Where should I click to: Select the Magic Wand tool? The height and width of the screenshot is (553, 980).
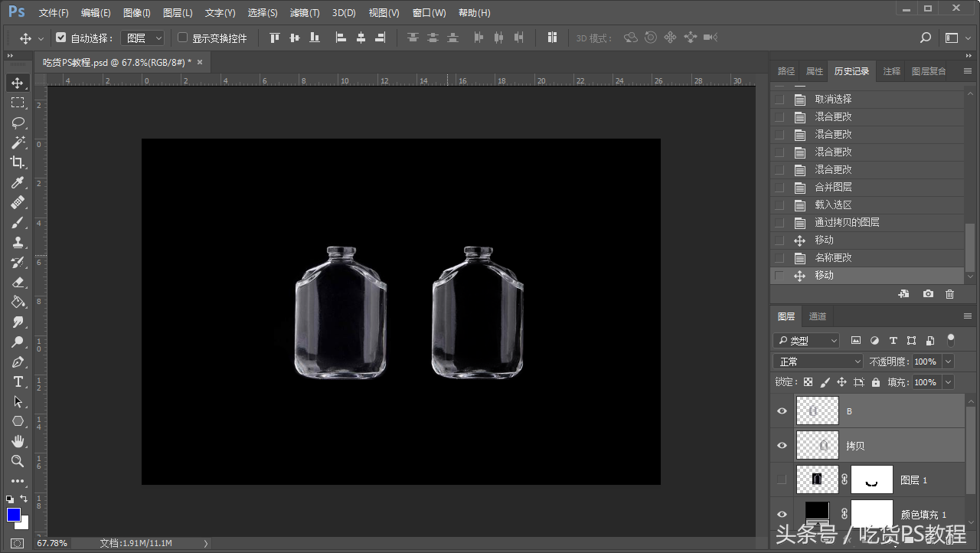18,142
